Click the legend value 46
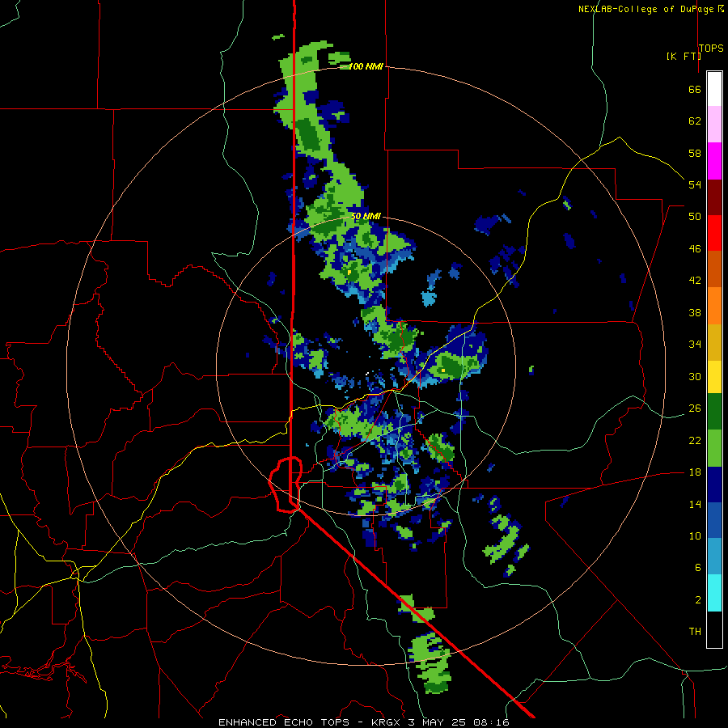This screenshot has height=728, width=728. pyautogui.click(x=695, y=249)
